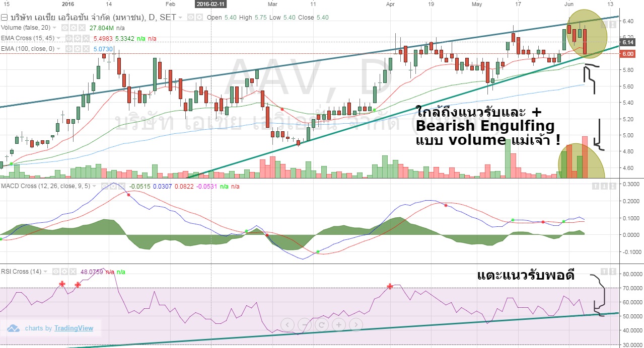Click the Apr label on the time axis
This screenshot has height=348, width=644.
[x=390, y=3]
